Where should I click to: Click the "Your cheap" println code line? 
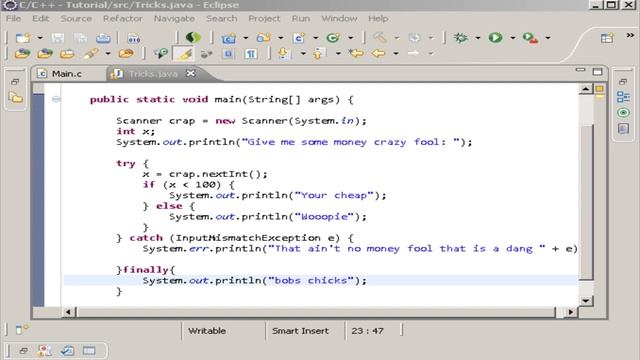pos(278,196)
